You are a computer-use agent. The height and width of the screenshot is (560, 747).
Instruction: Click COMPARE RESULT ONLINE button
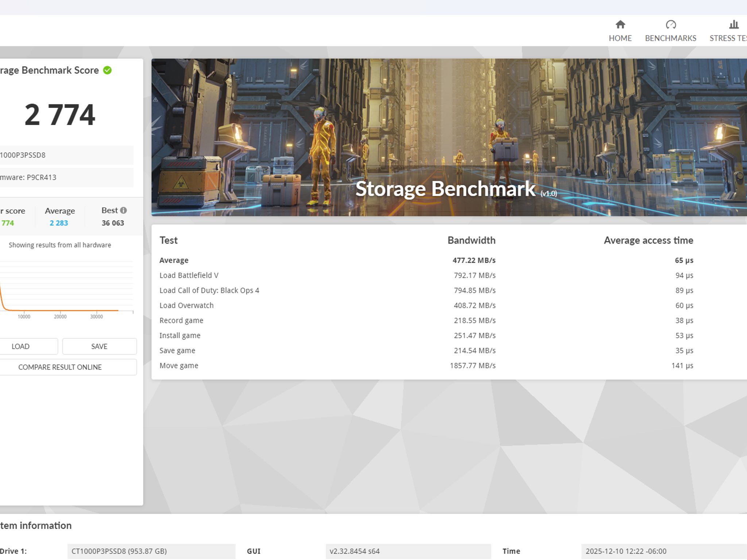click(68, 367)
